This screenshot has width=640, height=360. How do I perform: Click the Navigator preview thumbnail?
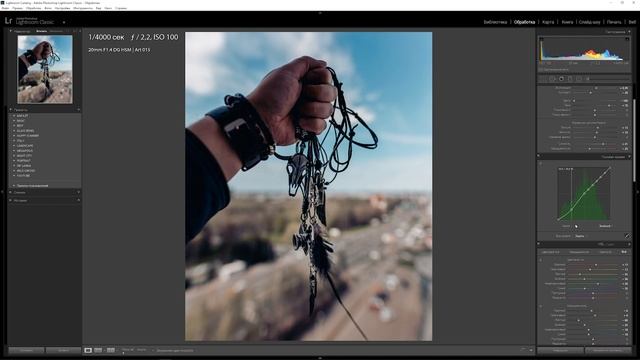click(45, 69)
